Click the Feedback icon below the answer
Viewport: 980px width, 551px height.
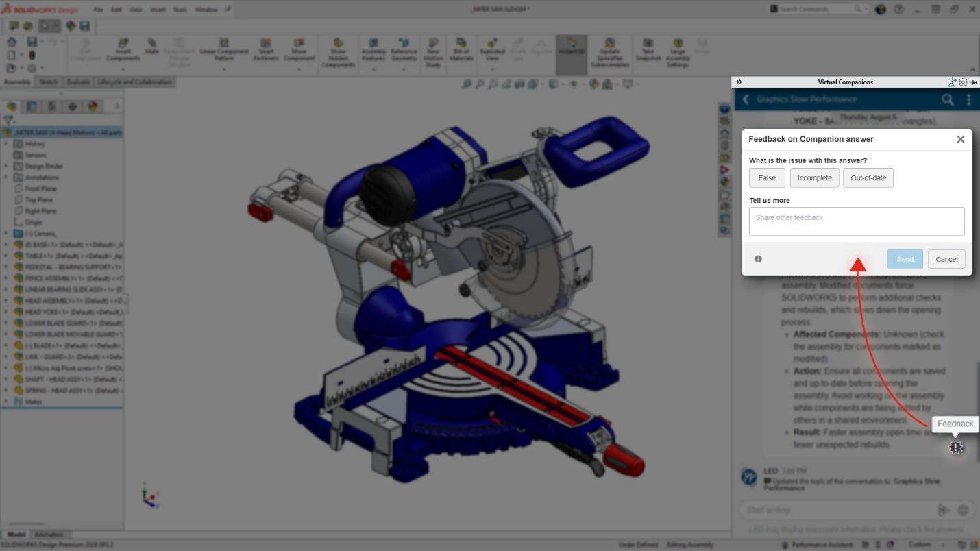point(956,448)
